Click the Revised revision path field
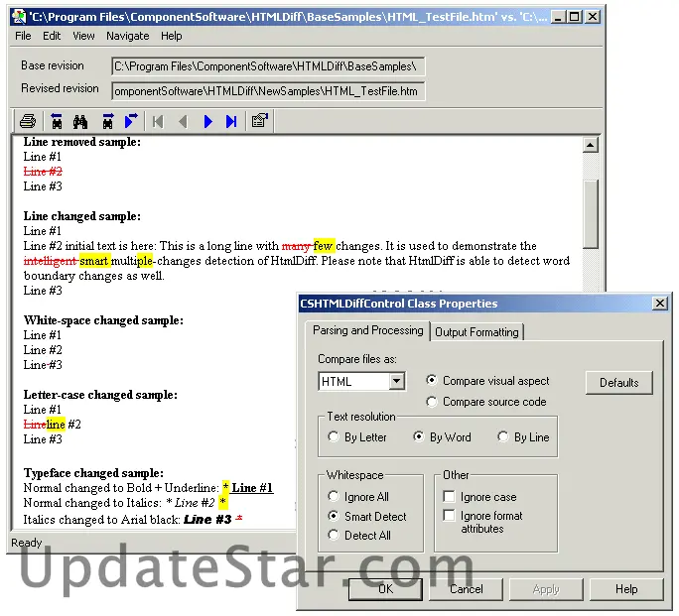679x616 pixels. coord(268,91)
